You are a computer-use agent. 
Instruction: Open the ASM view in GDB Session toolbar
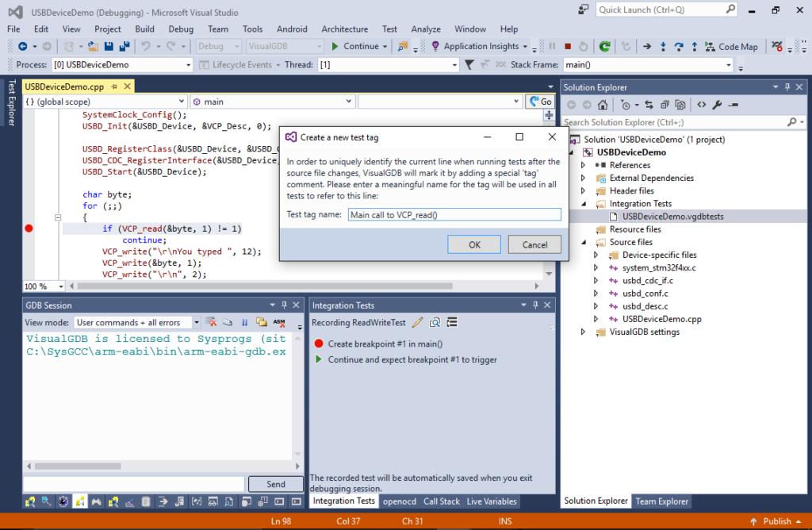(279, 321)
